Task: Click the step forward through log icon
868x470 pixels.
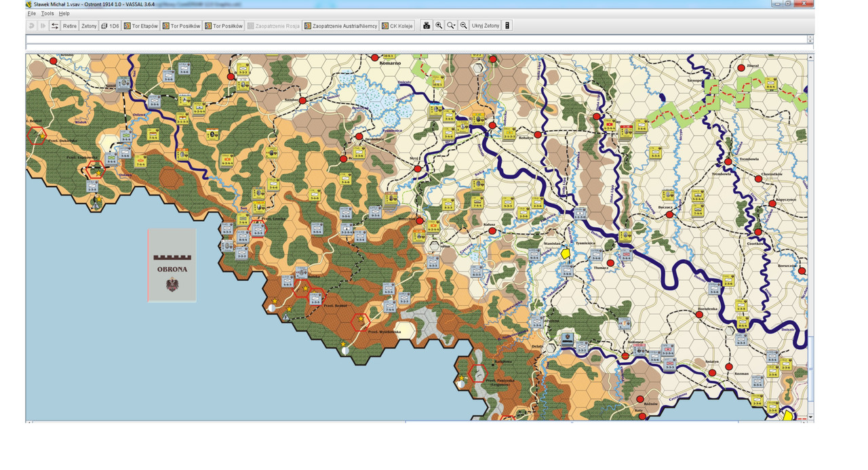Action: tap(43, 26)
